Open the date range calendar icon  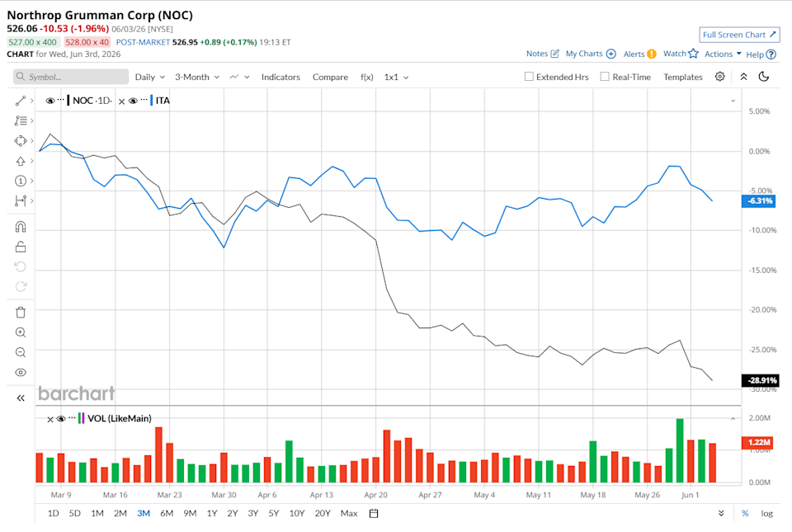click(x=374, y=513)
